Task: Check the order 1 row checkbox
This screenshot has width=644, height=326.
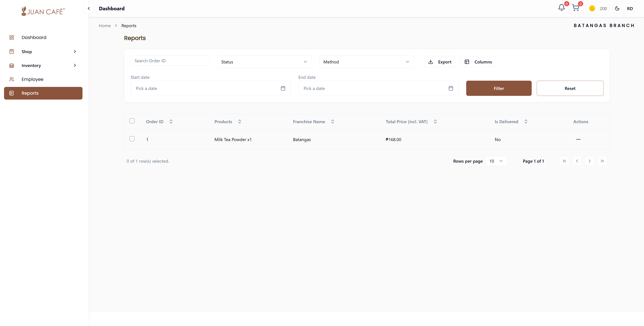Action: click(132, 139)
